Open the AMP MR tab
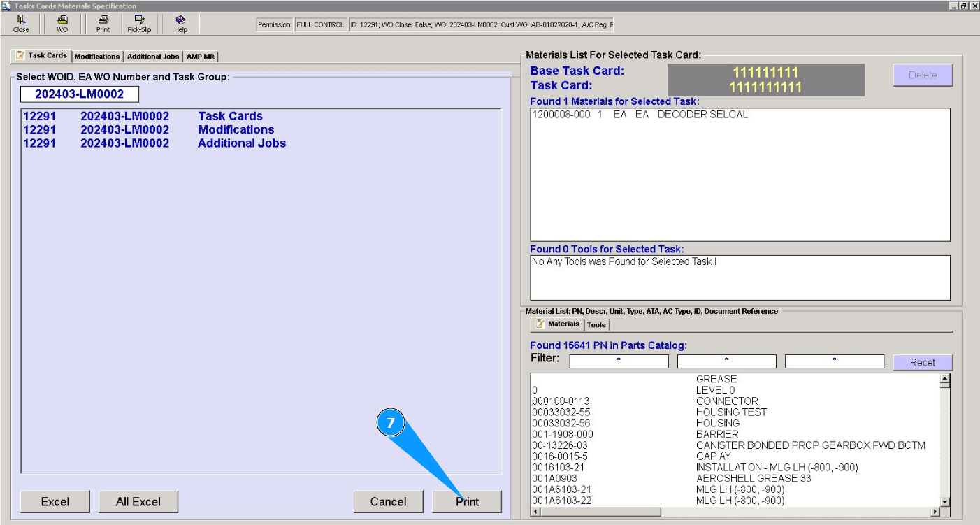Image resolution: width=980 pixels, height=525 pixels. (201, 57)
